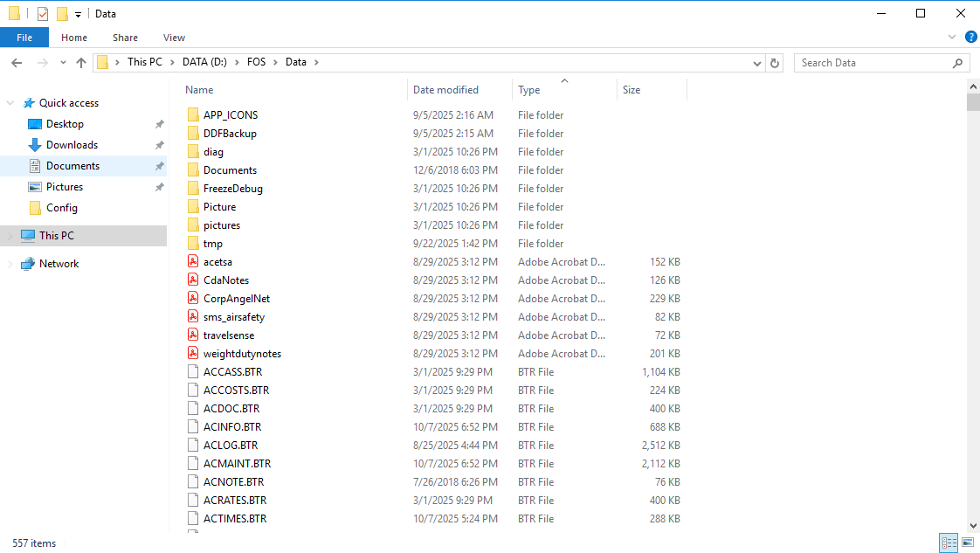The height and width of the screenshot is (553, 980).
Task: Refresh the current folder view
Action: (775, 63)
